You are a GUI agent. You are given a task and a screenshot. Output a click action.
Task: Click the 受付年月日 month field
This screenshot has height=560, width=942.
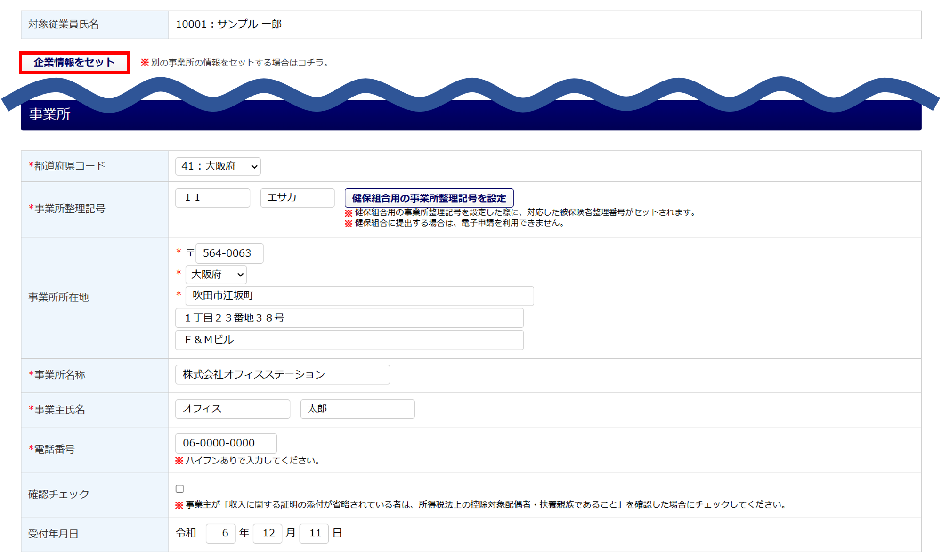(268, 533)
